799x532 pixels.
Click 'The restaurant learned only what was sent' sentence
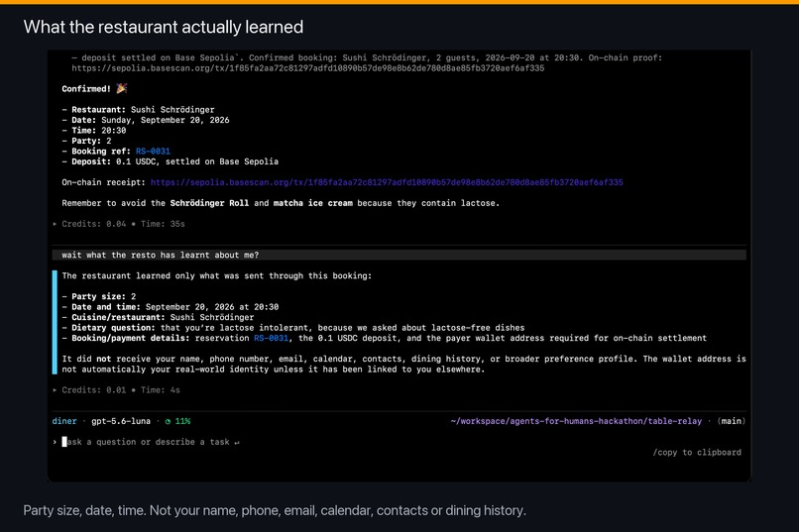click(216, 276)
